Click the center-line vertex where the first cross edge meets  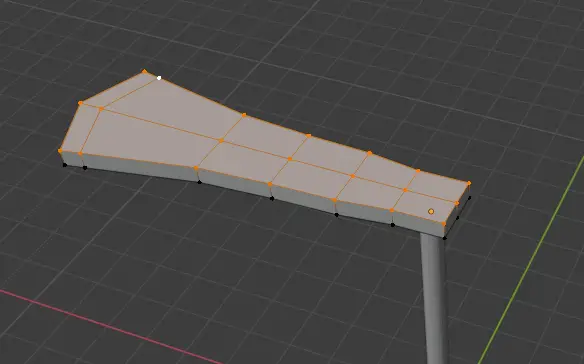(x=221, y=140)
